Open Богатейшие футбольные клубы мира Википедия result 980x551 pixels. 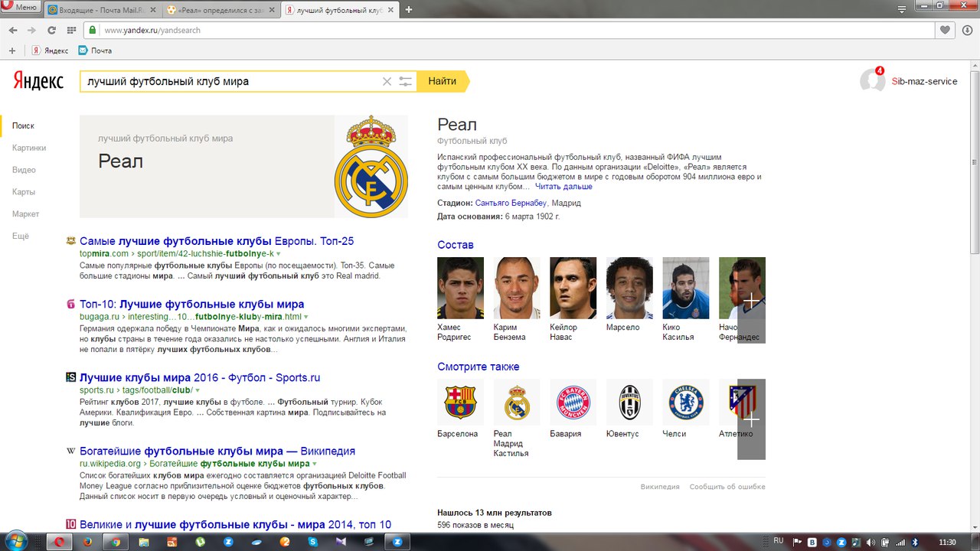tap(217, 451)
